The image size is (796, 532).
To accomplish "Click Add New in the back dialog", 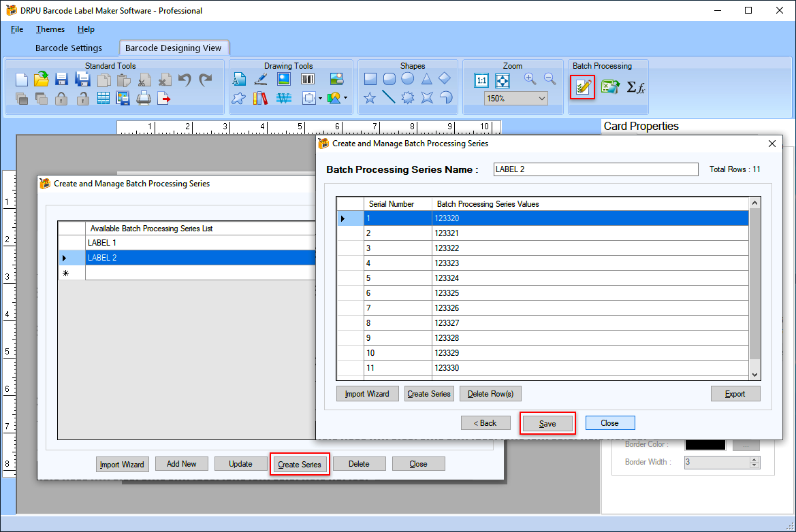I will (181, 463).
